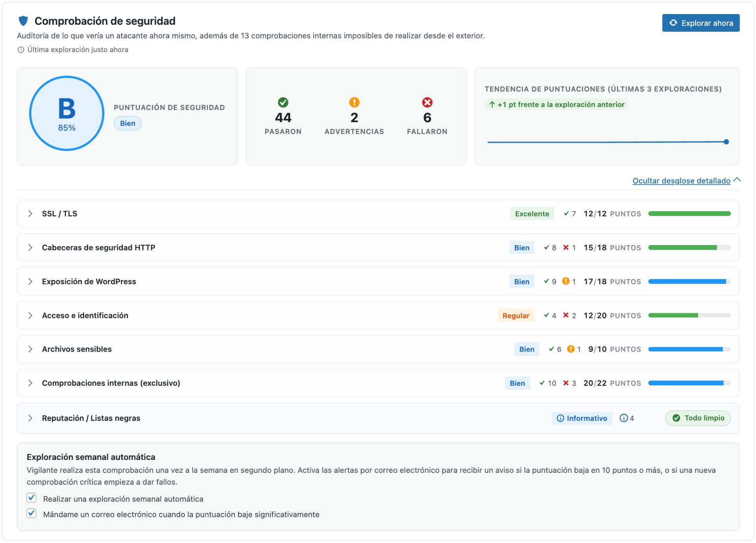Click the up arrow in the trend badge
The width and height of the screenshot is (756, 543).
click(492, 104)
